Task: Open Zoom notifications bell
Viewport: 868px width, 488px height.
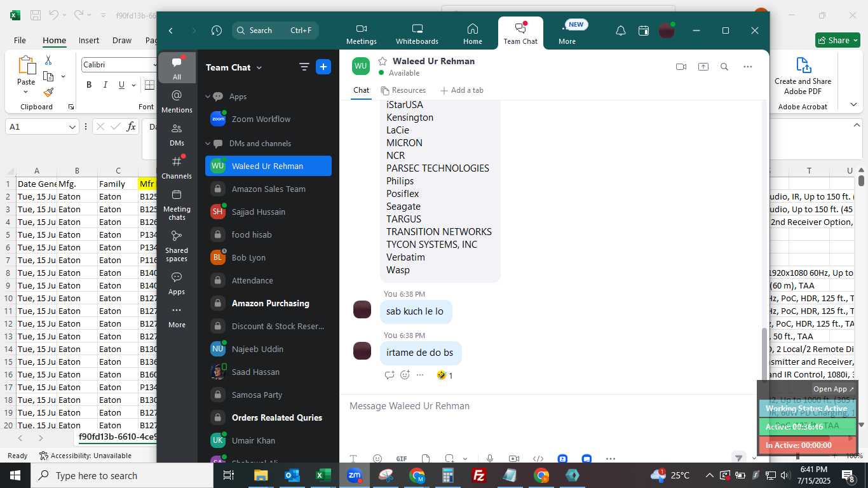Action: point(621,30)
